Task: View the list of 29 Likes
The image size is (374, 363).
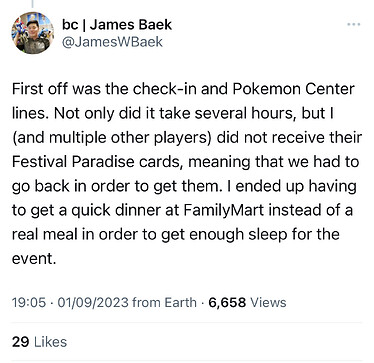Action: pyautogui.click(x=39, y=342)
